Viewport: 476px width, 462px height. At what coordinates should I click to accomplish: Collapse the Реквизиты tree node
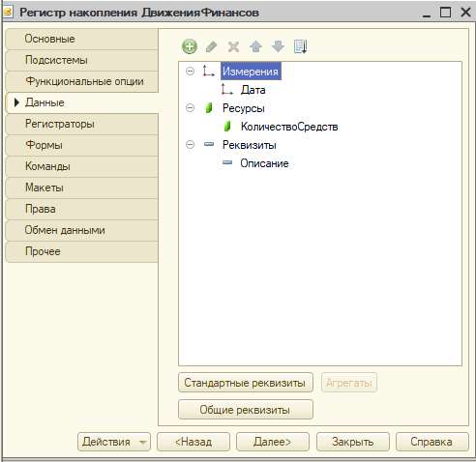[x=191, y=144]
